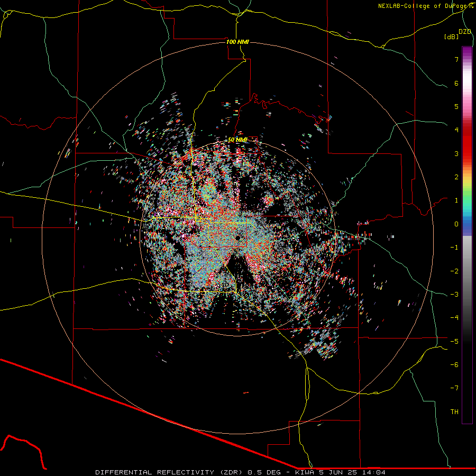476x476 pixels.
Task: Pick the red 3 dB color on scale
Action: 467,153
